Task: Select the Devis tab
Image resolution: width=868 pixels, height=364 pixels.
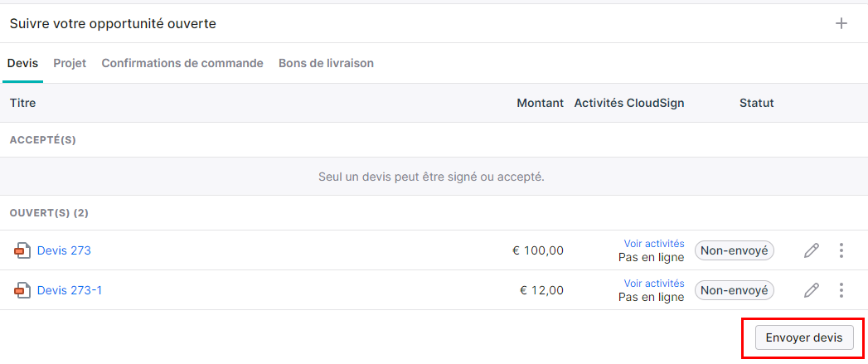Action: 22,63
